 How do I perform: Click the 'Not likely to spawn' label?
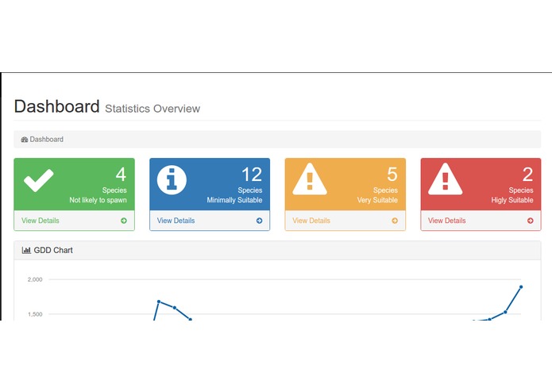[98, 200]
